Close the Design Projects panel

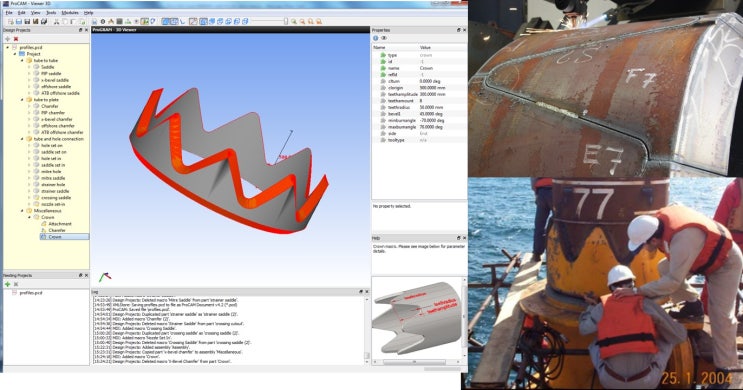click(86, 30)
